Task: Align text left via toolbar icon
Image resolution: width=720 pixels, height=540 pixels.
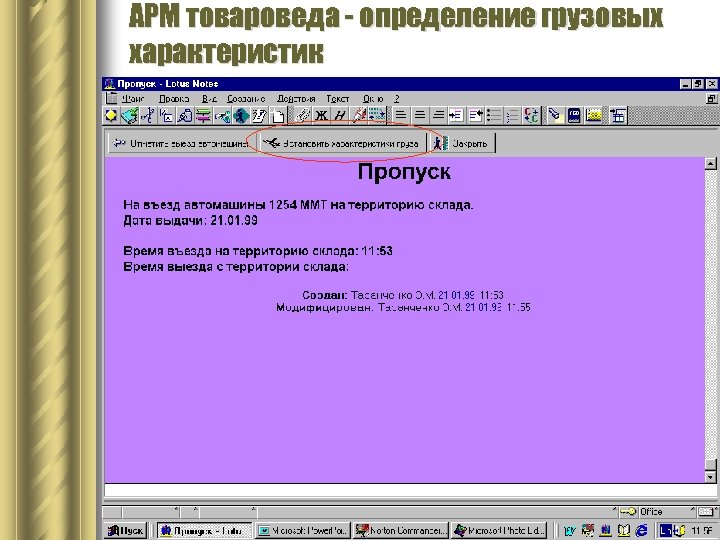Action: [x=400, y=115]
